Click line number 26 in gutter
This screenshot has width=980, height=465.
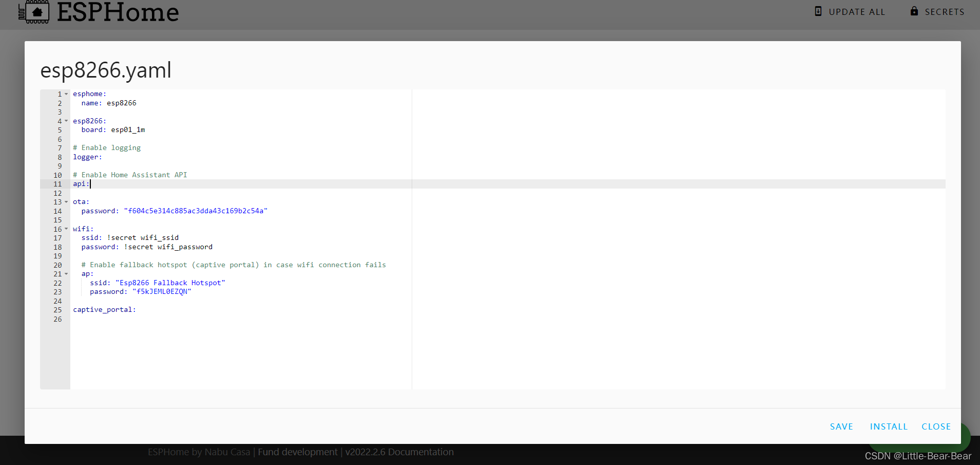(57, 319)
